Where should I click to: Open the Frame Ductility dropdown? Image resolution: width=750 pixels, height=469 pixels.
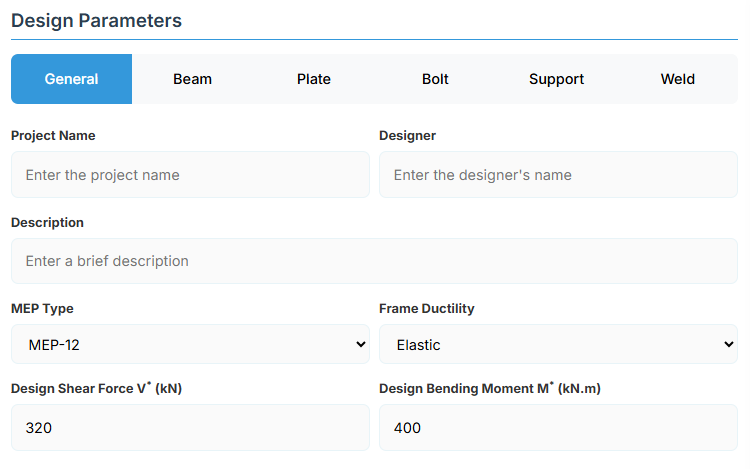coord(558,345)
